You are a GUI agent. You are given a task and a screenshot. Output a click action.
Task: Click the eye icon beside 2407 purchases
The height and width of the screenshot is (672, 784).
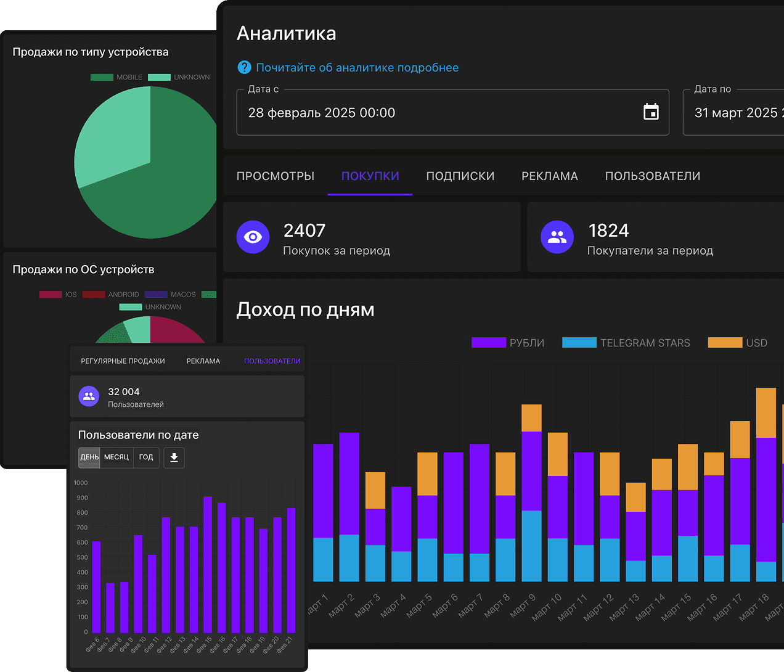(x=253, y=237)
